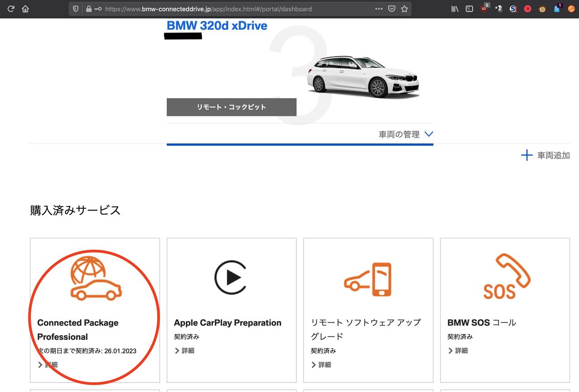Open リモート ソフトウェア アップグレード title
579x392 pixels.
tap(365, 329)
